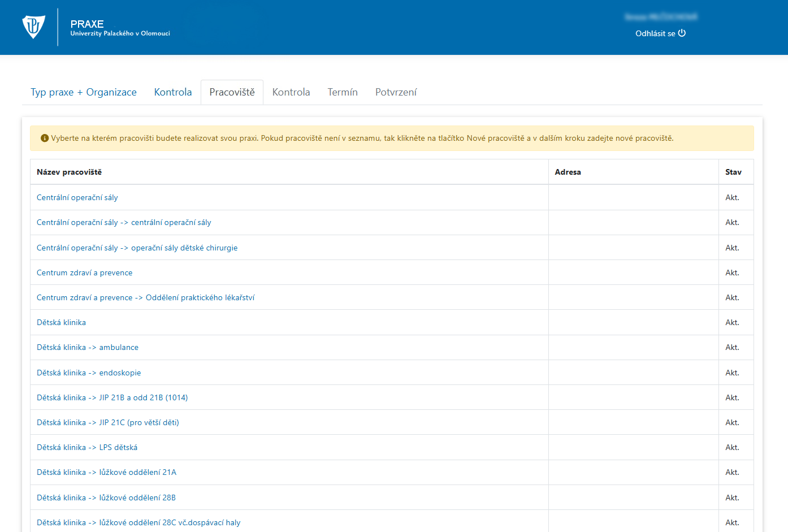788x532 pixels.
Task: Log out via the Odhlásit se link
Action: (x=655, y=33)
